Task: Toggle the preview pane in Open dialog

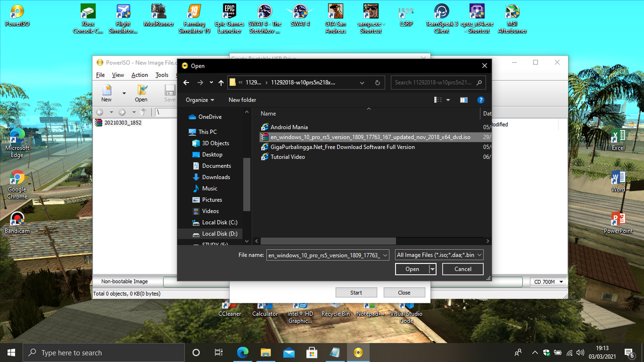Action: click(464, 100)
